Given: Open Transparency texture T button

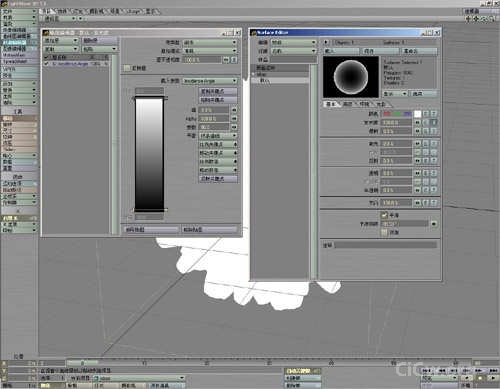Looking at the screenshot, I should click(434, 173).
